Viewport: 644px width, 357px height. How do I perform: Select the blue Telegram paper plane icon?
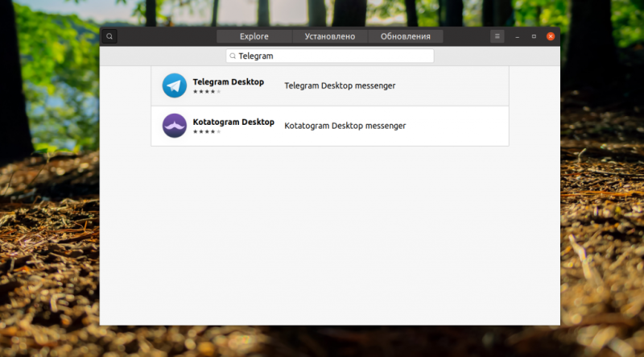(x=175, y=85)
